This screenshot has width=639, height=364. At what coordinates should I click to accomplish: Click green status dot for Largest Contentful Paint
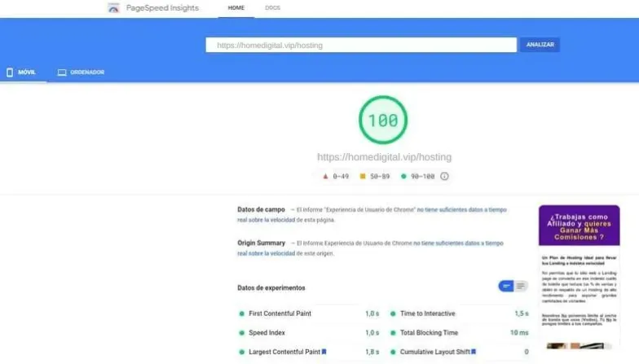pos(241,352)
